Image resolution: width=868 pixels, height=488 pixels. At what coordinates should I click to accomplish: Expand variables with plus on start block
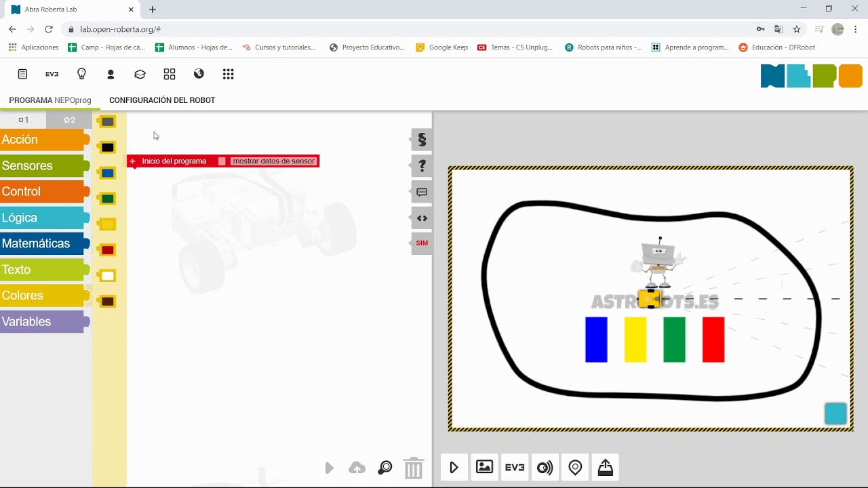133,161
